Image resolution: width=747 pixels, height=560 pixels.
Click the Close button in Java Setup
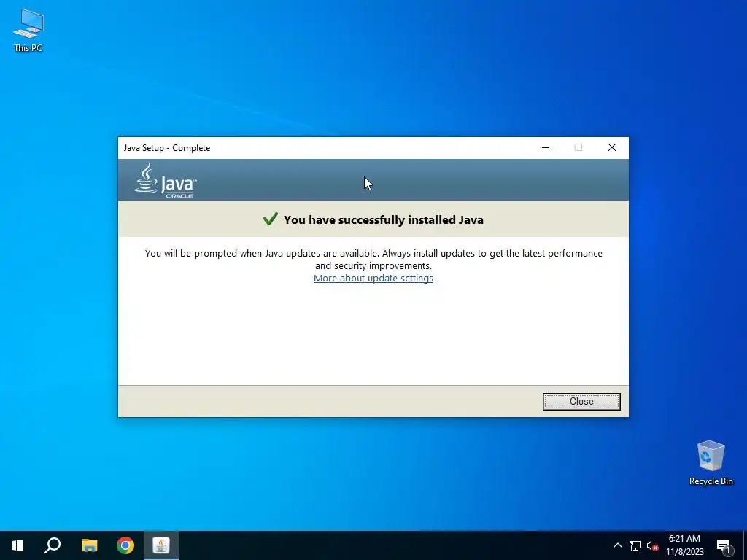[x=581, y=402]
